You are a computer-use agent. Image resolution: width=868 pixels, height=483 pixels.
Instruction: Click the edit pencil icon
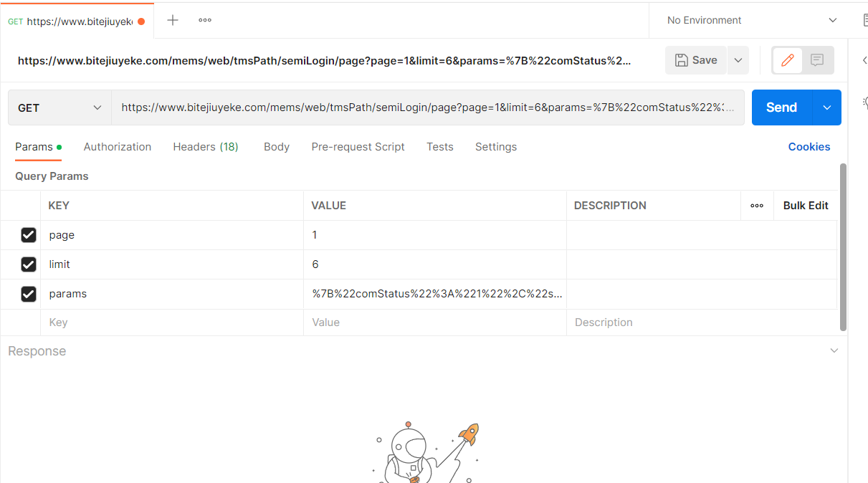[788, 60]
